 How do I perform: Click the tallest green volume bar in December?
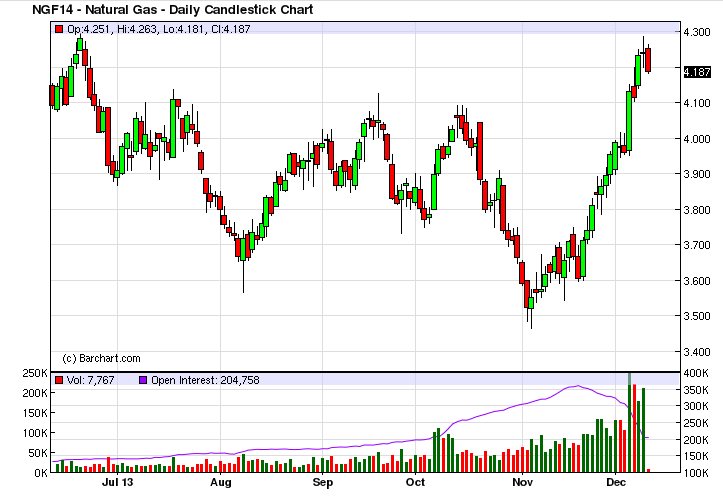(629, 422)
